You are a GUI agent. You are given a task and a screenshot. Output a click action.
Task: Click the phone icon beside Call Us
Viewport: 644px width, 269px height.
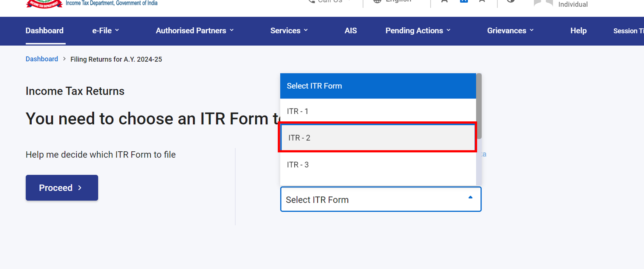point(312,1)
